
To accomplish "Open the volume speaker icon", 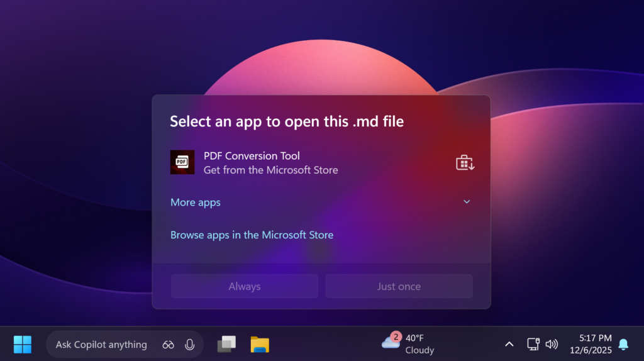I will pos(552,344).
